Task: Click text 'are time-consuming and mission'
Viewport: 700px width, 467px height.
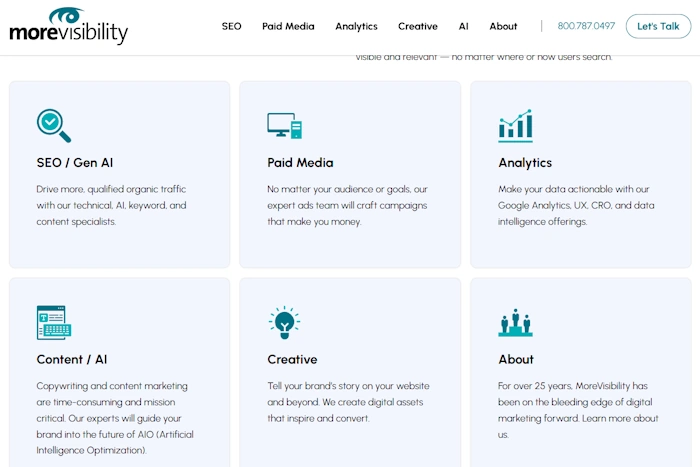Action: 106,402
